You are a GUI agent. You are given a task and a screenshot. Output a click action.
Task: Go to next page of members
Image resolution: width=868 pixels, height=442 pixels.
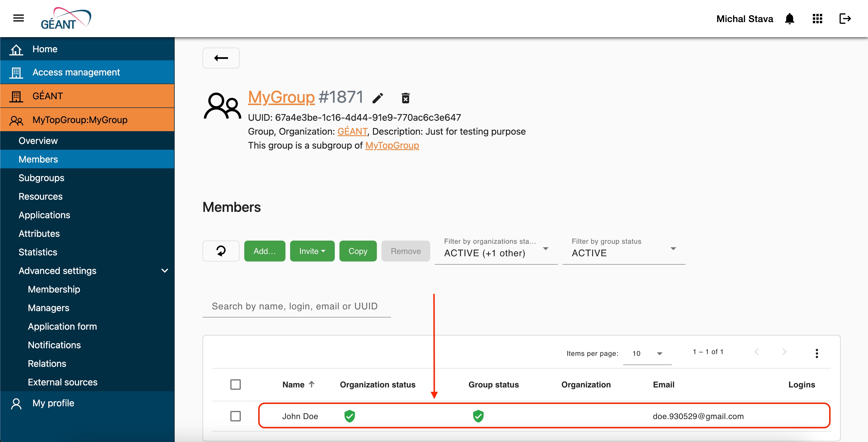784,352
